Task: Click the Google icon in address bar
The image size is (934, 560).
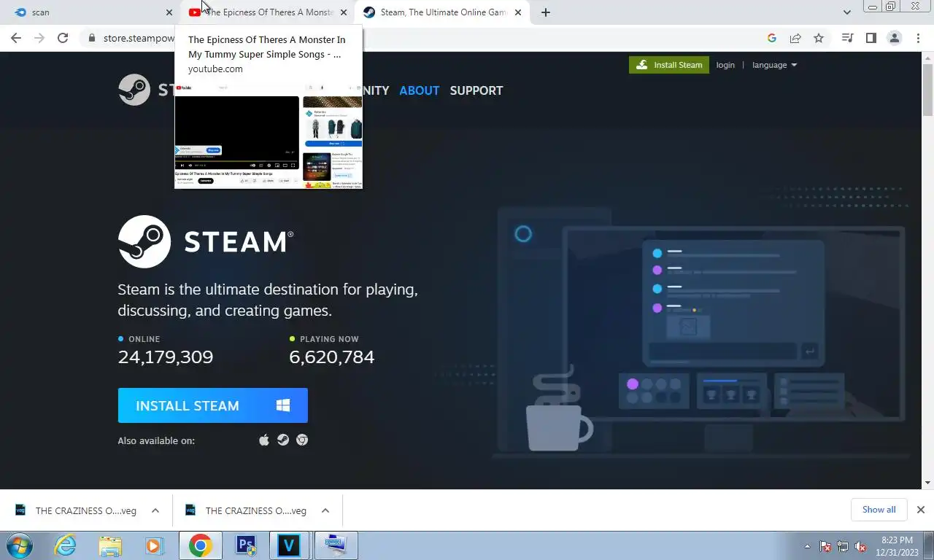Action: point(772,38)
